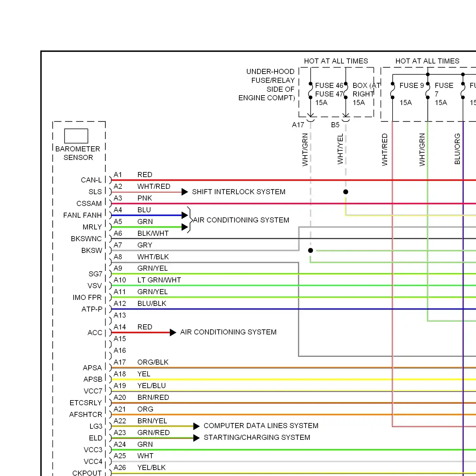Click the COMPUTER DATA LINES SYSTEM label
Viewport: 476px width, 476px height.
point(261,426)
